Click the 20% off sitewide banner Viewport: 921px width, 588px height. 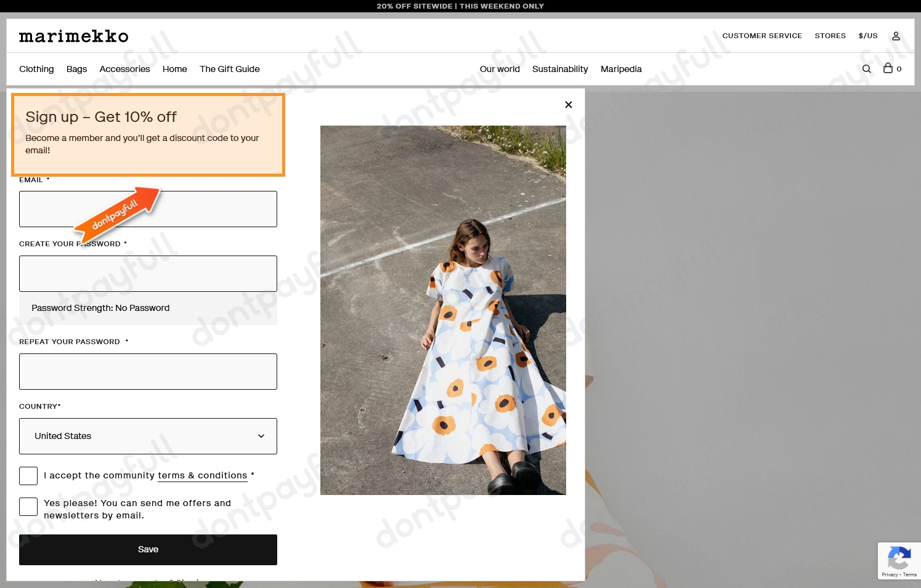click(460, 6)
